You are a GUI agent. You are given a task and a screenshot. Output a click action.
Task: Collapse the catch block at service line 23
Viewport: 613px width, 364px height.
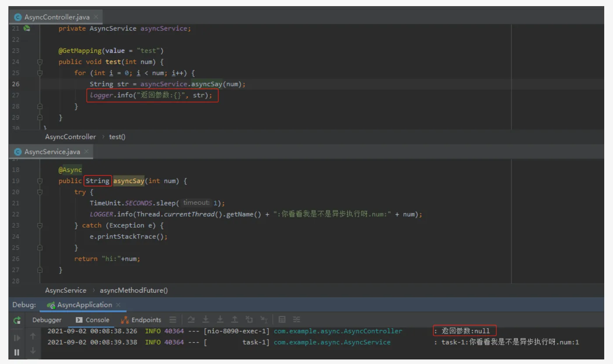click(40, 225)
